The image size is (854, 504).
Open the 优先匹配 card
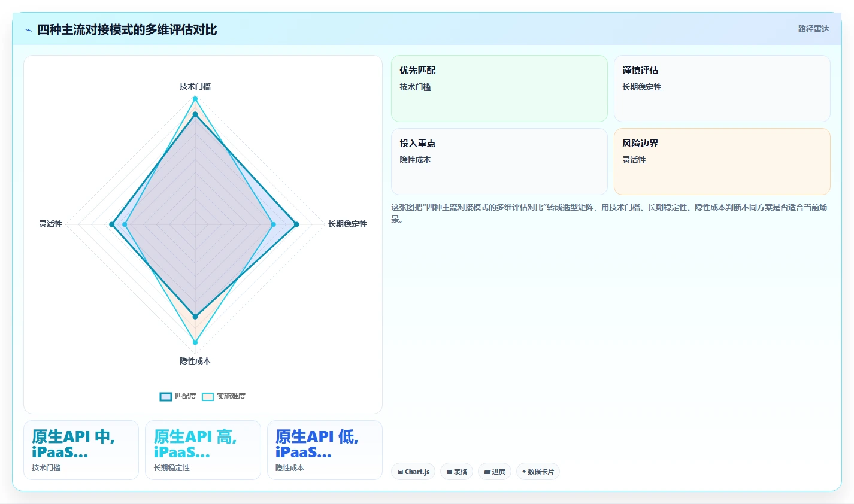[499, 89]
